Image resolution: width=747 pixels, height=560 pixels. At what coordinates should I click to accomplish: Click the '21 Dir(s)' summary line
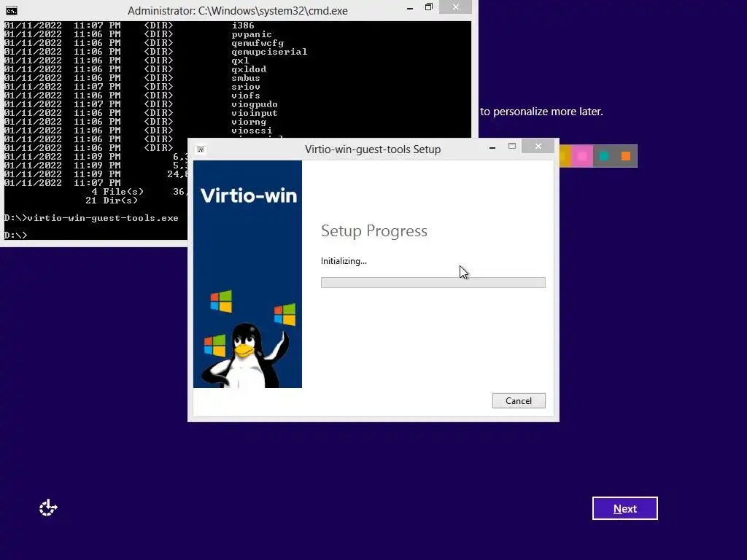pos(112,201)
